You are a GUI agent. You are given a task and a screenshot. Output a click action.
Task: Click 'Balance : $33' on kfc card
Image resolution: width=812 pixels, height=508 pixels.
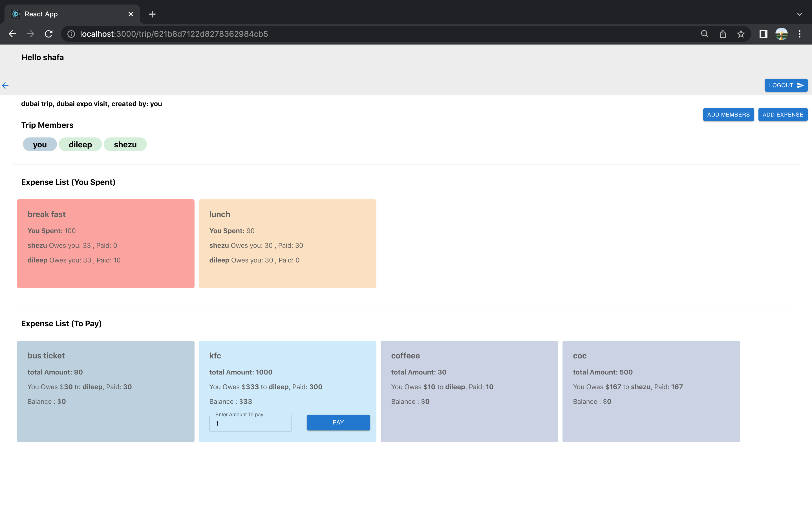tap(231, 402)
